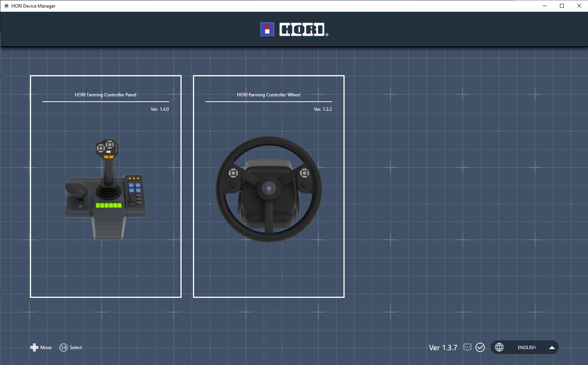Viewport: 588px width, 365px height.
Task: Click the circled 34 Select badge
Action: point(63,347)
